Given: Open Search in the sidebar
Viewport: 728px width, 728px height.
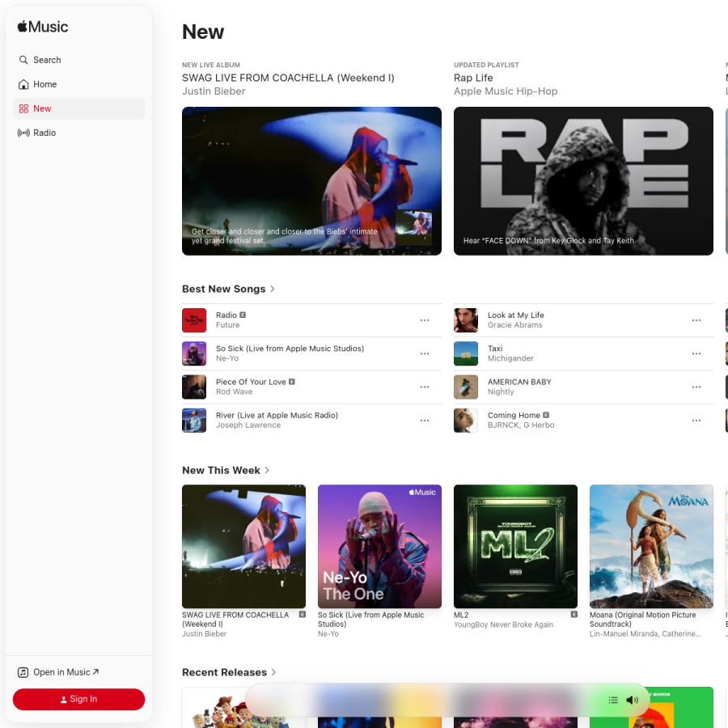Looking at the screenshot, I should pyautogui.click(x=78, y=60).
